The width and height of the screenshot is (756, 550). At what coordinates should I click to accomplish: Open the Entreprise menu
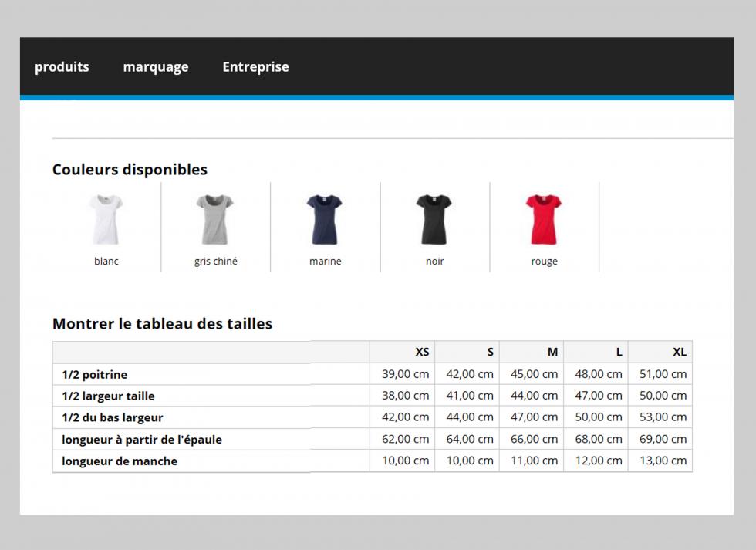point(255,66)
